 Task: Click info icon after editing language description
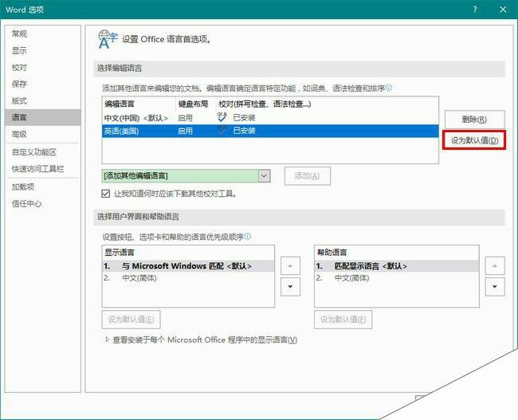(389, 88)
